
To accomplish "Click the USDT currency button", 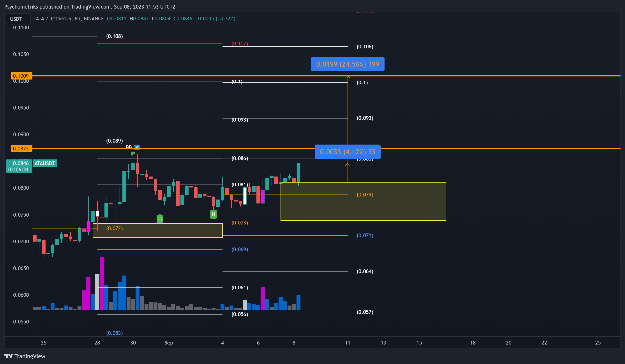I will pyautogui.click(x=18, y=19).
